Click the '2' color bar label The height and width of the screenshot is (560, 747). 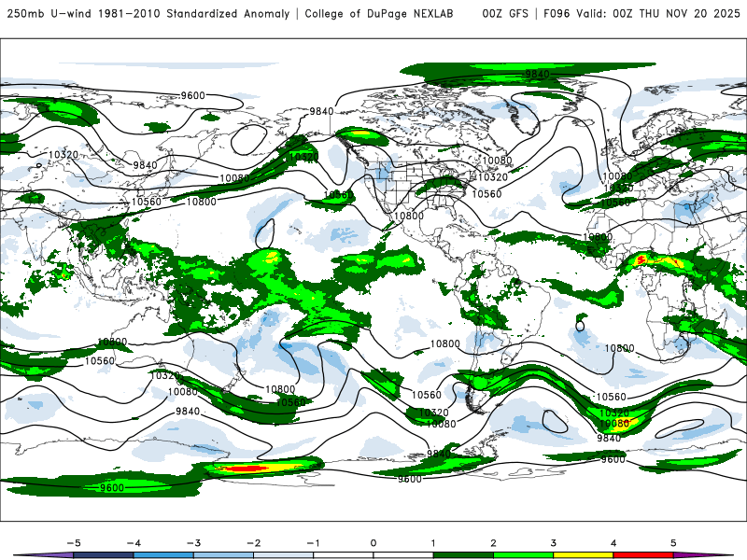tap(493, 543)
